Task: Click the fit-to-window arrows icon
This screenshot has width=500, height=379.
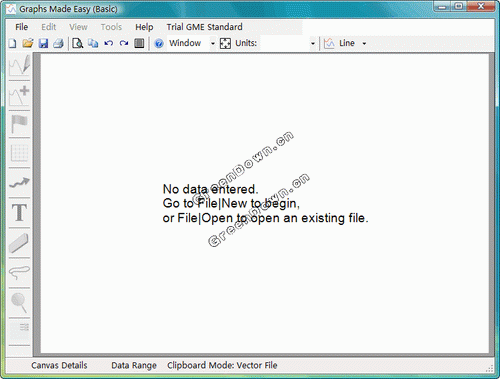Action: [x=225, y=44]
